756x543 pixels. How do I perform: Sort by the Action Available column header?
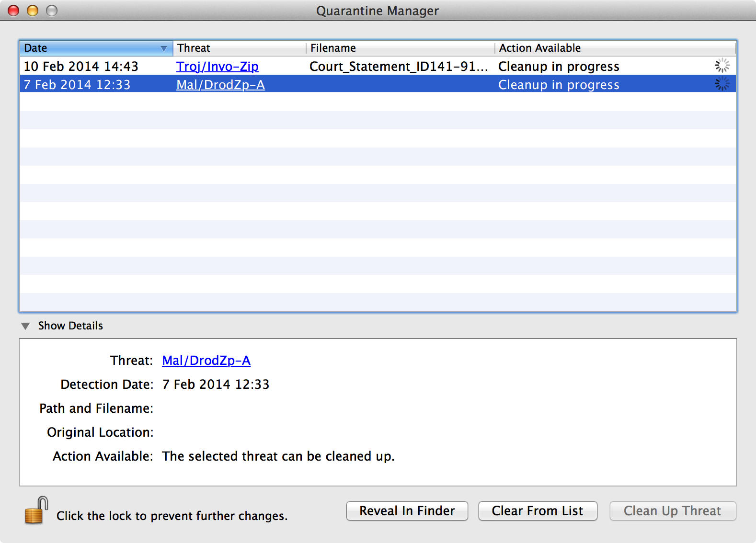[615, 48]
